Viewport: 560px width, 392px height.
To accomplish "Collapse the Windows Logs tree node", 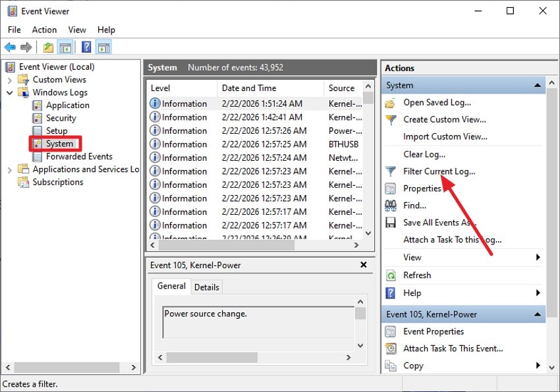I will (9, 92).
